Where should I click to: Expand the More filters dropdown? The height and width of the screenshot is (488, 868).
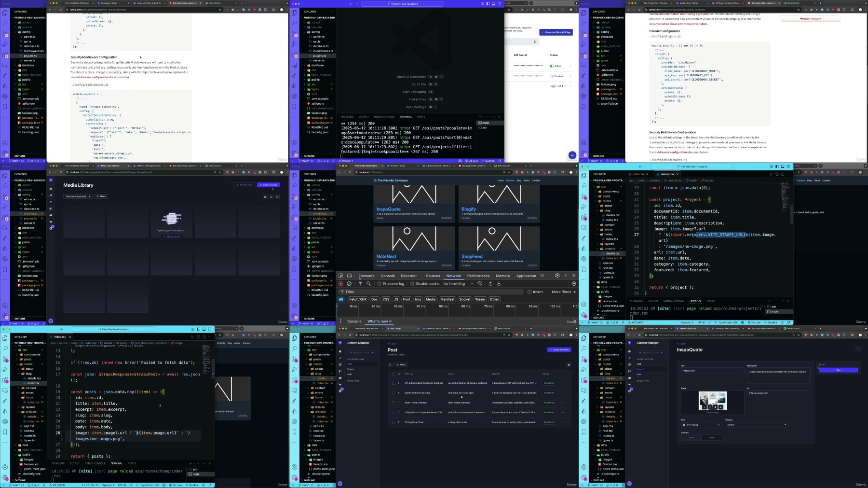coord(563,292)
